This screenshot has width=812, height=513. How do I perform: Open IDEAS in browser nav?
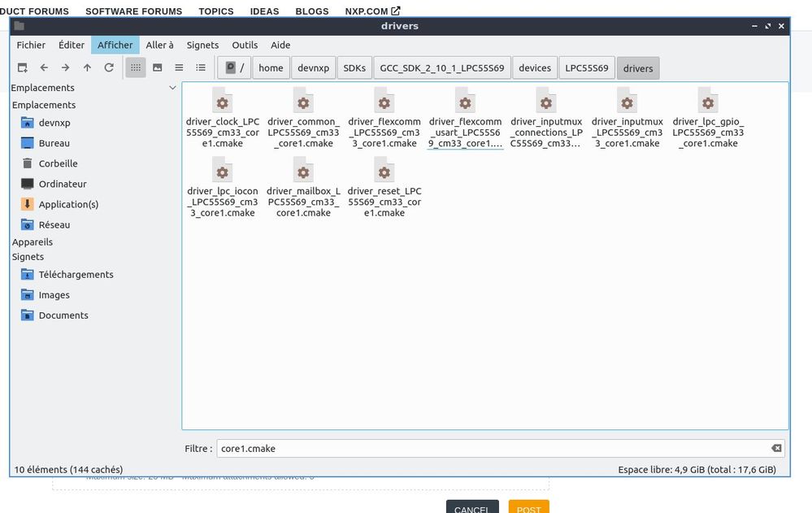tap(265, 11)
